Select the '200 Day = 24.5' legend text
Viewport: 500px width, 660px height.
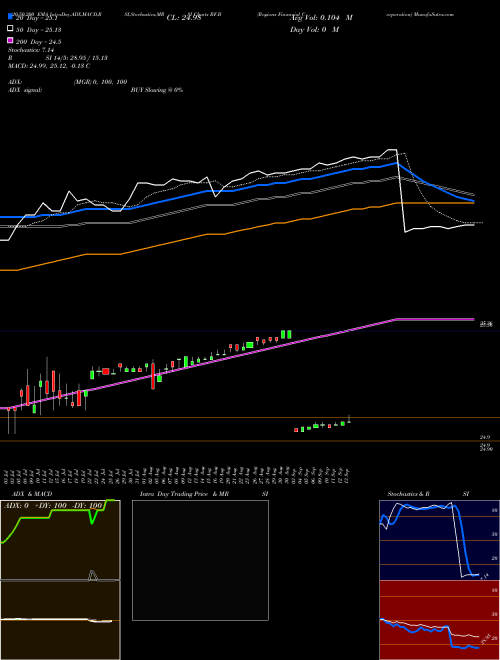[39, 42]
